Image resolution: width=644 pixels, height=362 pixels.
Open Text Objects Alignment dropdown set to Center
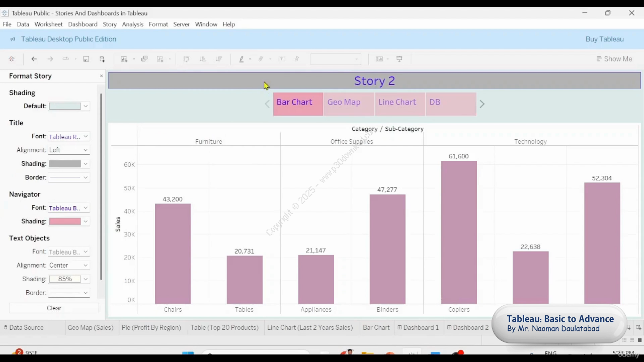69,265
